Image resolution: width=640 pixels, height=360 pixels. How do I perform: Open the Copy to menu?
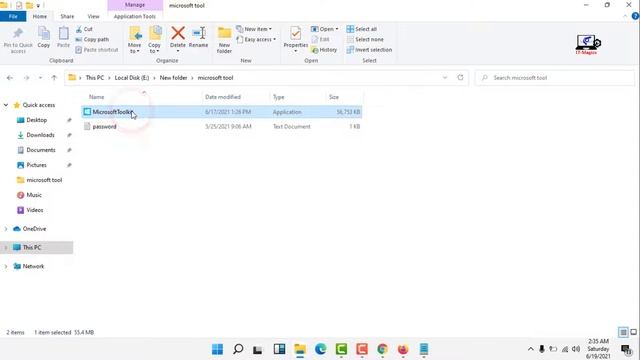pos(154,40)
